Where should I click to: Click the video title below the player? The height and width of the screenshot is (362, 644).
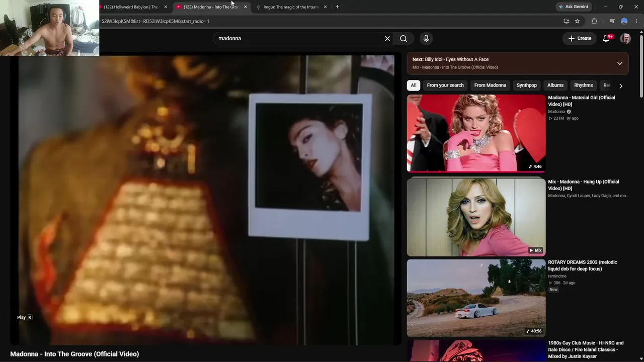[74, 354]
